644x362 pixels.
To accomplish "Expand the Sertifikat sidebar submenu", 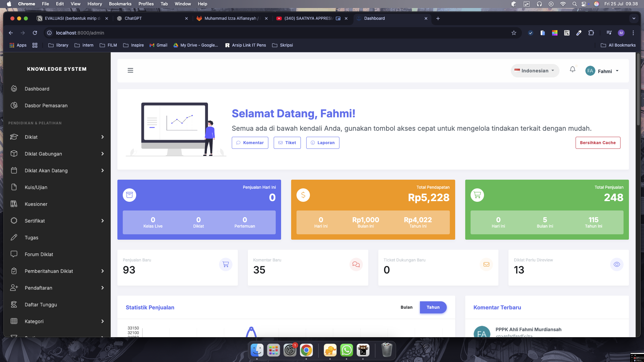I will tap(102, 221).
